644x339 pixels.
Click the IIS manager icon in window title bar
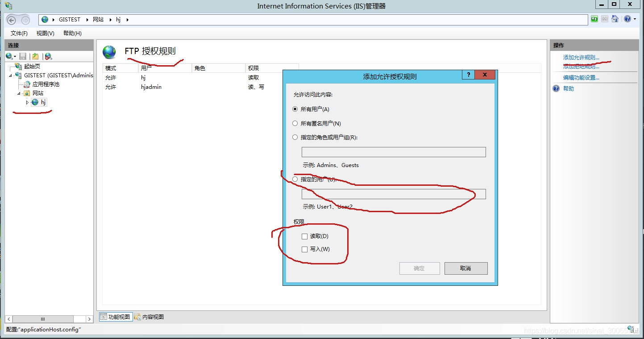click(x=8, y=6)
